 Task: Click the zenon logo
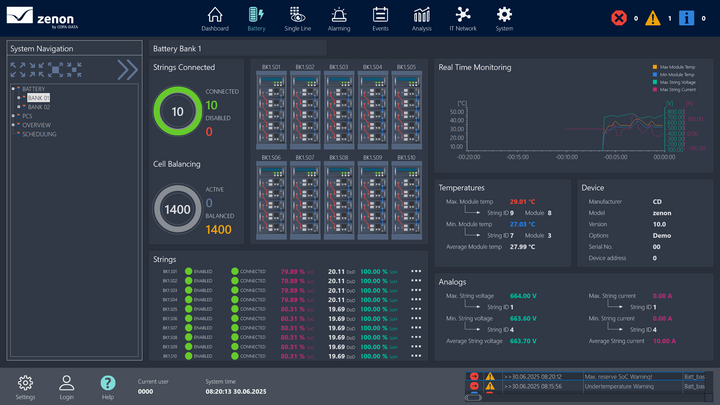coord(42,18)
